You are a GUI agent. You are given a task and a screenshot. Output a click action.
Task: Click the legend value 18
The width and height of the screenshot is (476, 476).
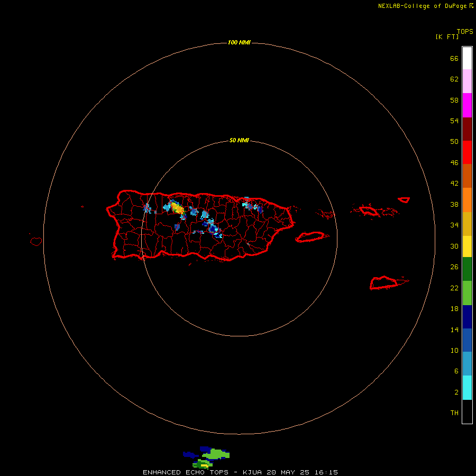pyautogui.click(x=454, y=309)
